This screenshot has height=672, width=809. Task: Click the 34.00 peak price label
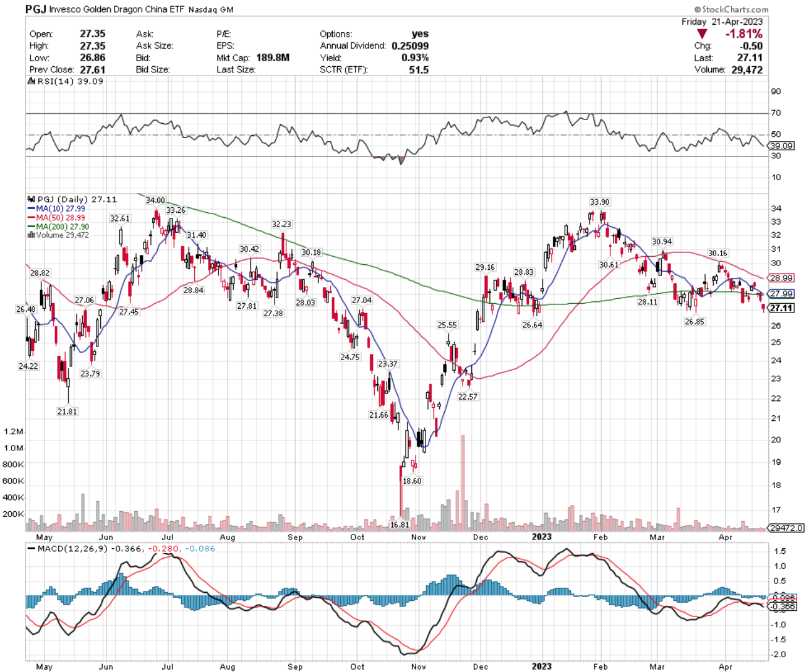tap(155, 200)
